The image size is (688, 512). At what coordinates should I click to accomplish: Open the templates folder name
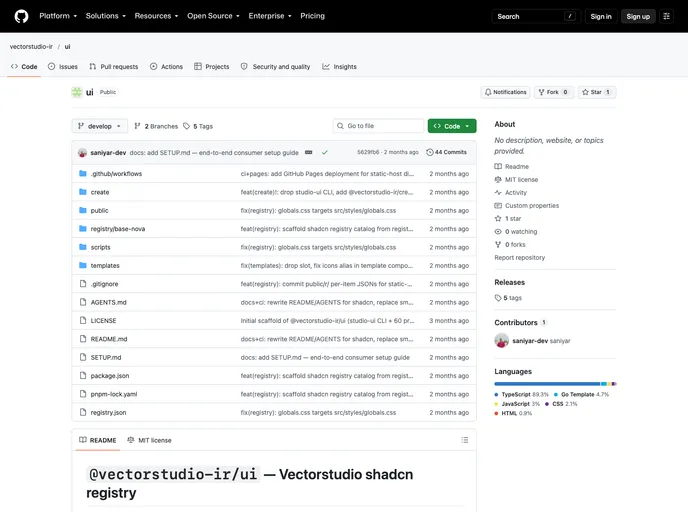coord(105,265)
